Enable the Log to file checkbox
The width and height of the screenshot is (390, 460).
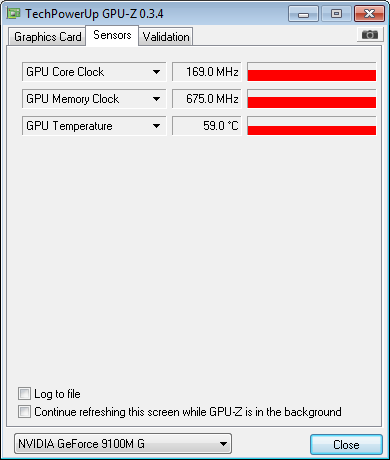24,394
